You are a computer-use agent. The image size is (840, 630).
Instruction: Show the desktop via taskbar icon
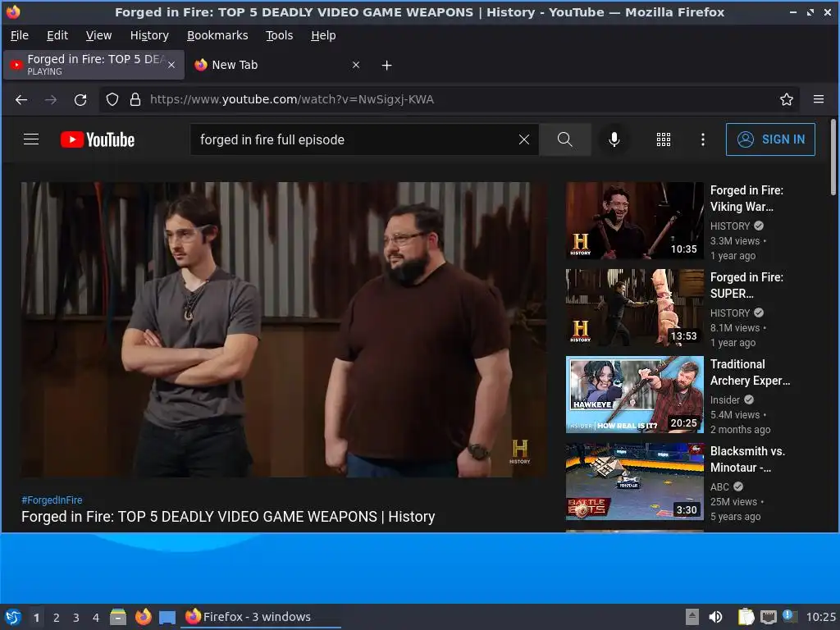(x=167, y=617)
